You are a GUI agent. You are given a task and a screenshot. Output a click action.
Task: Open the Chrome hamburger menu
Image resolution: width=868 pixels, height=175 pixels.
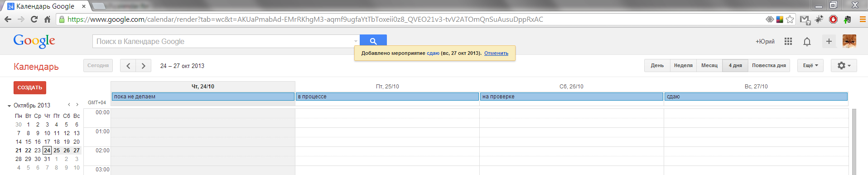pos(863,19)
